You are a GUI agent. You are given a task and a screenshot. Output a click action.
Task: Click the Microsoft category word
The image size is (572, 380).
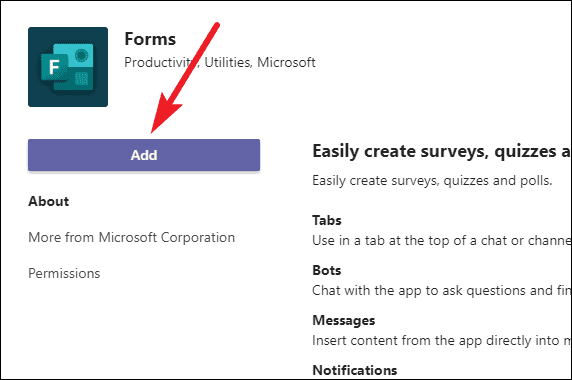click(x=286, y=62)
